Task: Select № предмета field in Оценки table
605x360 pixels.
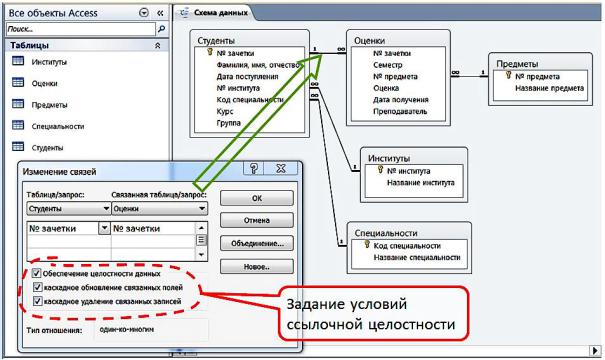Action: pyautogui.click(x=395, y=77)
